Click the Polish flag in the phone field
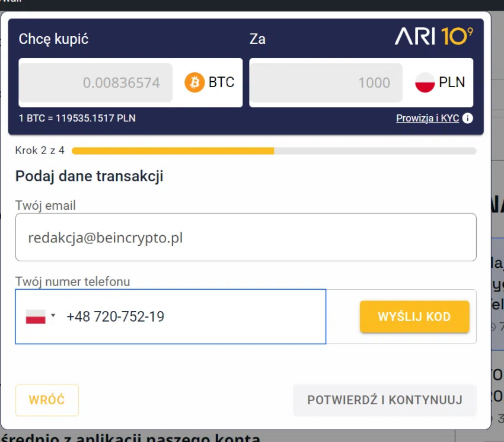This screenshot has width=504, height=442. coord(36,317)
